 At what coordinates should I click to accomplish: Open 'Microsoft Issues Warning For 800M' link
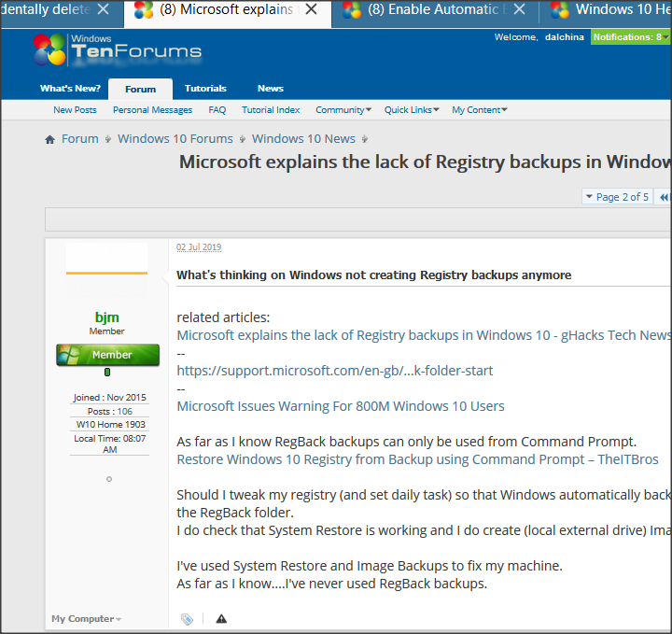click(x=341, y=406)
